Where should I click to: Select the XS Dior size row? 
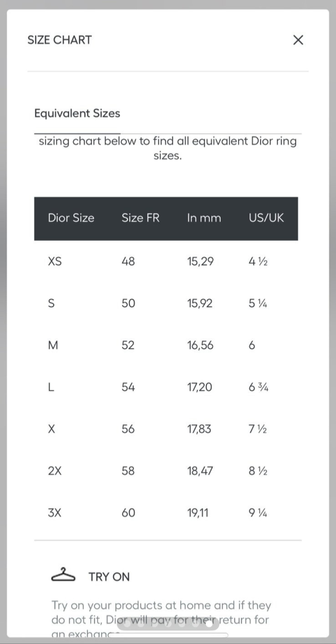click(x=55, y=262)
